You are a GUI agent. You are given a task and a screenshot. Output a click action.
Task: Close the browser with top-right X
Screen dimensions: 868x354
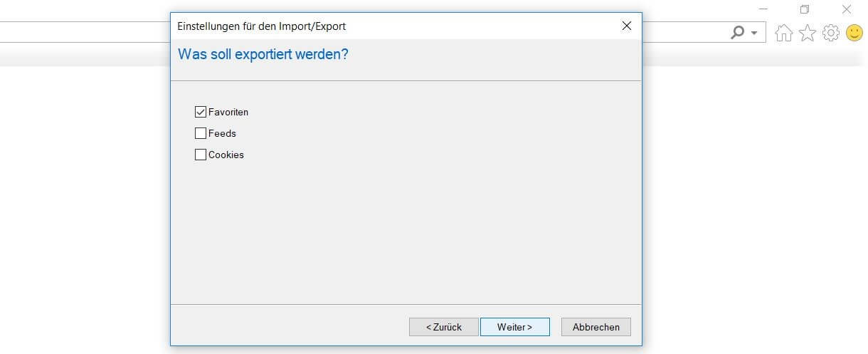pos(847,9)
